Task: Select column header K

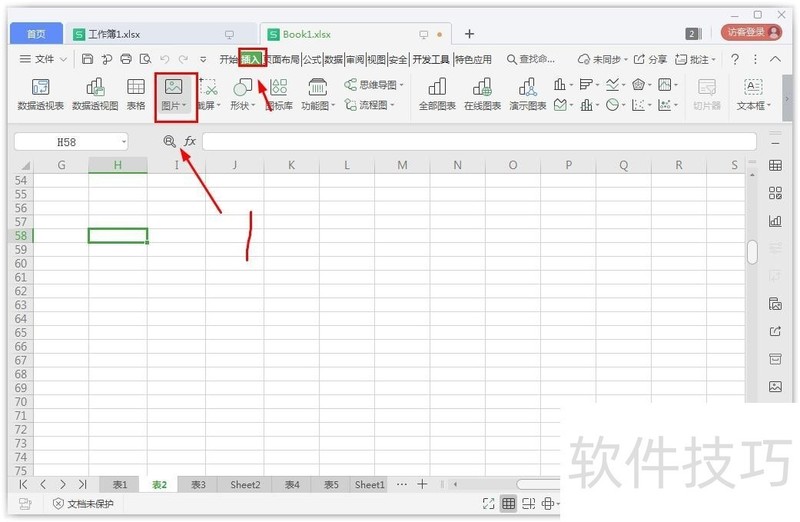Action: click(291, 165)
